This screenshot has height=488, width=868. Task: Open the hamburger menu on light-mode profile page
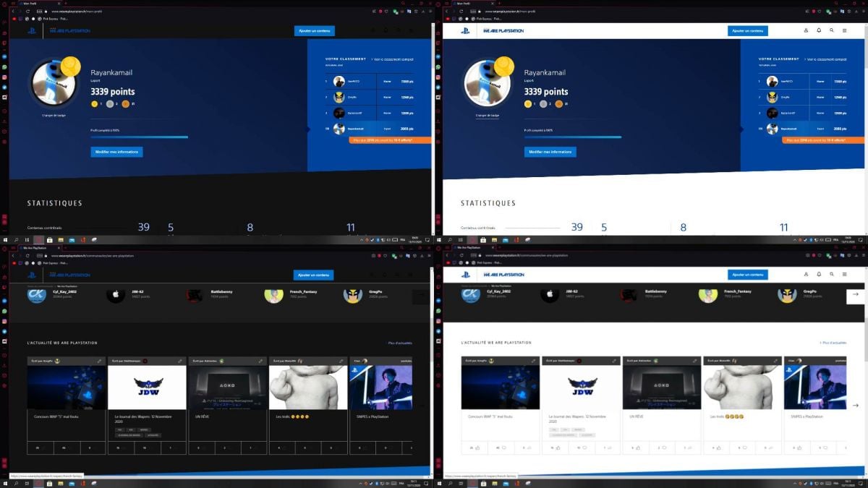(844, 30)
